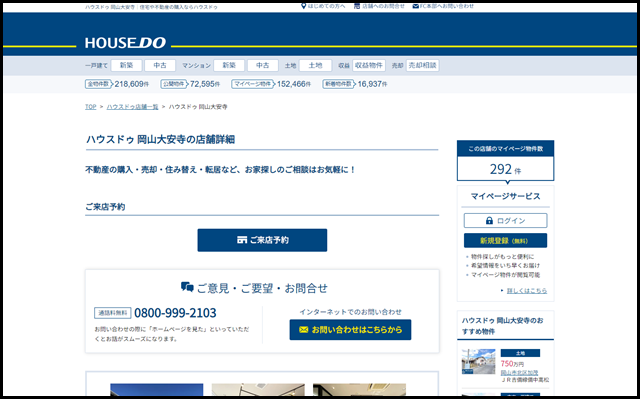Image resolution: width=640 pixels, height=399 pixels.
Task: Click the マイページサービス heading
Action: [505, 196]
